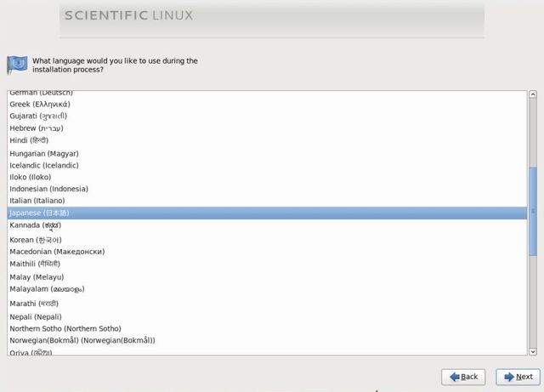Select Hebrew as the installation language
Screen dimensions: 544x392
point(37,128)
